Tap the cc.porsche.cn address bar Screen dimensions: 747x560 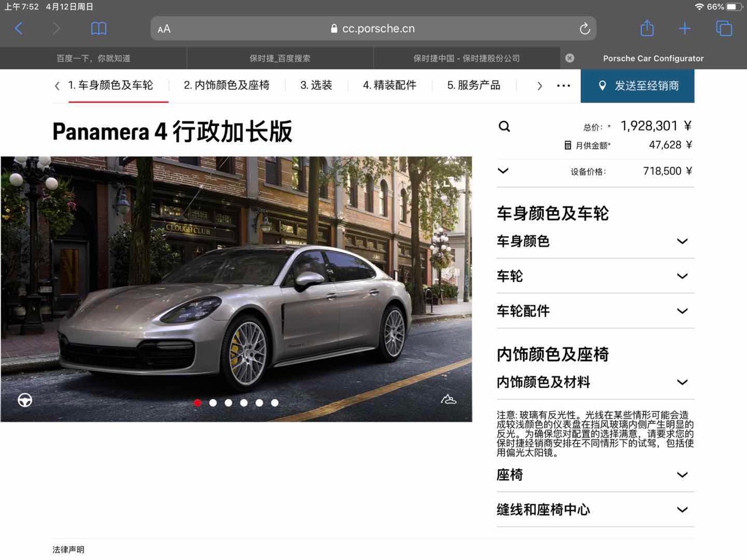click(373, 28)
